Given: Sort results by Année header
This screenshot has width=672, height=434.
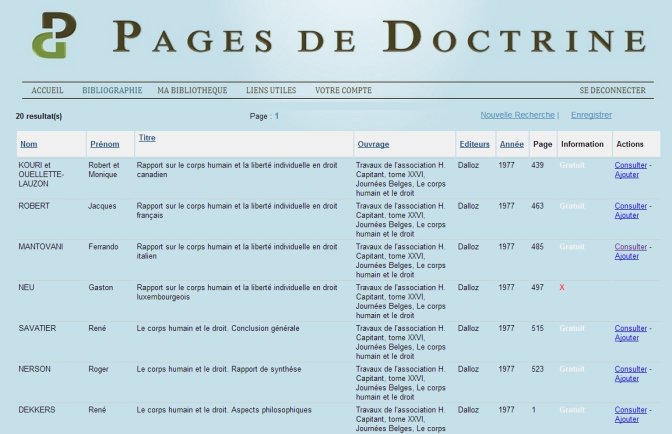Looking at the screenshot, I should pyautogui.click(x=512, y=144).
